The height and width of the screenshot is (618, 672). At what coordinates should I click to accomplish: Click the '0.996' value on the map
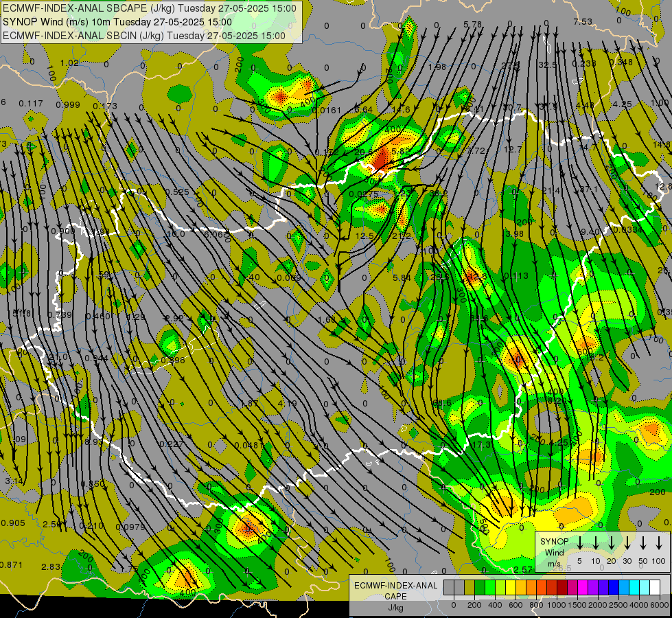(x=173, y=360)
